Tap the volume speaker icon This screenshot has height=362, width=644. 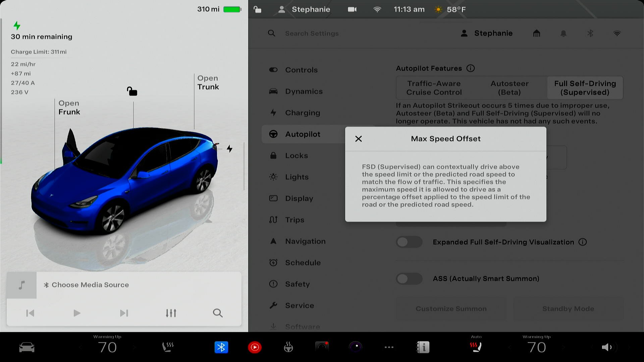[606, 347]
